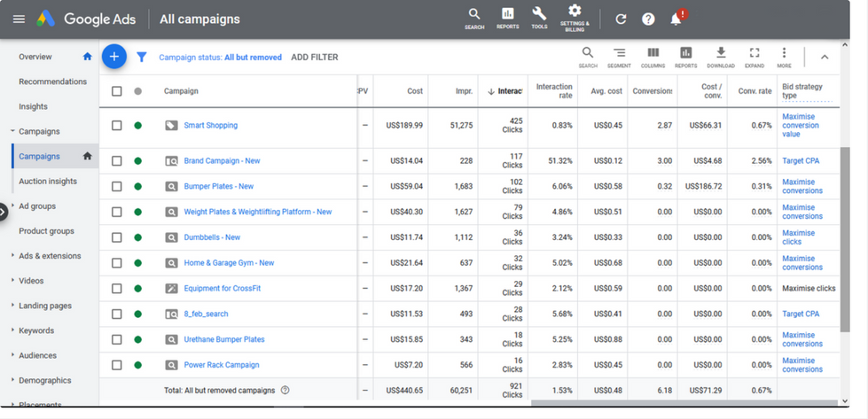Click the status dot of Smart Shopping
The height and width of the screenshot is (419, 868).
[137, 126]
